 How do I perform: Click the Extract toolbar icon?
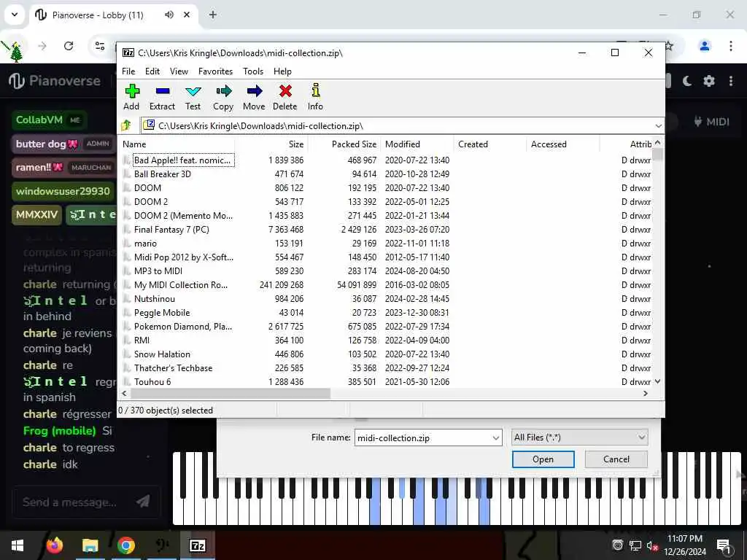(x=162, y=97)
